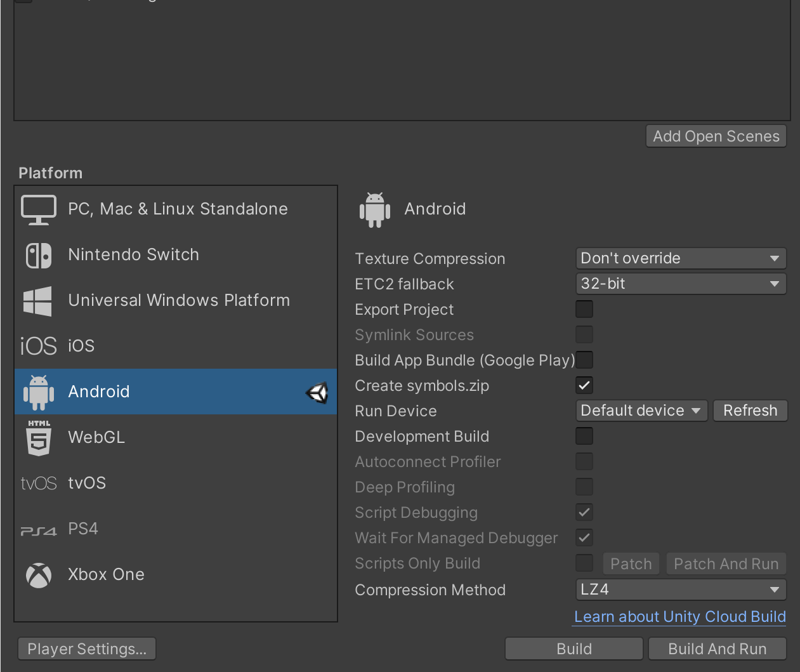Viewport: 800px width, 672px height.
Task: Open the ETC2 fallback dropdown
Action: tap(681, 284)
